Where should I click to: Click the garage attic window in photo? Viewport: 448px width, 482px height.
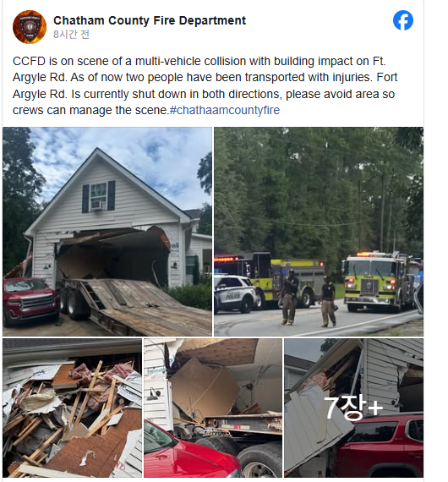point(98,196)
